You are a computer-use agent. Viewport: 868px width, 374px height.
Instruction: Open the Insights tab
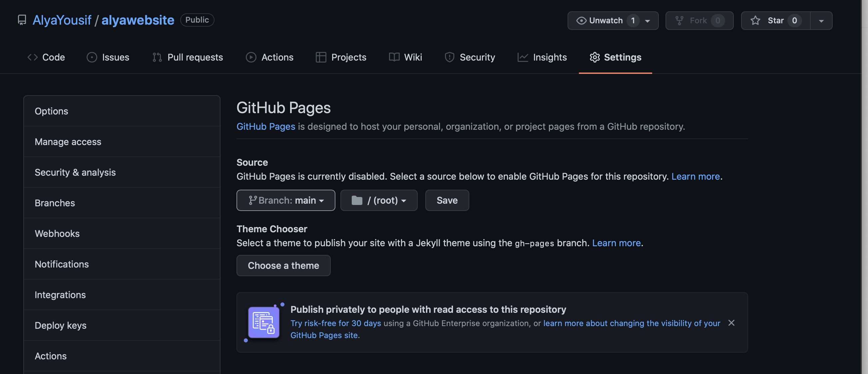pyautogui.click(x=542, y=57)
